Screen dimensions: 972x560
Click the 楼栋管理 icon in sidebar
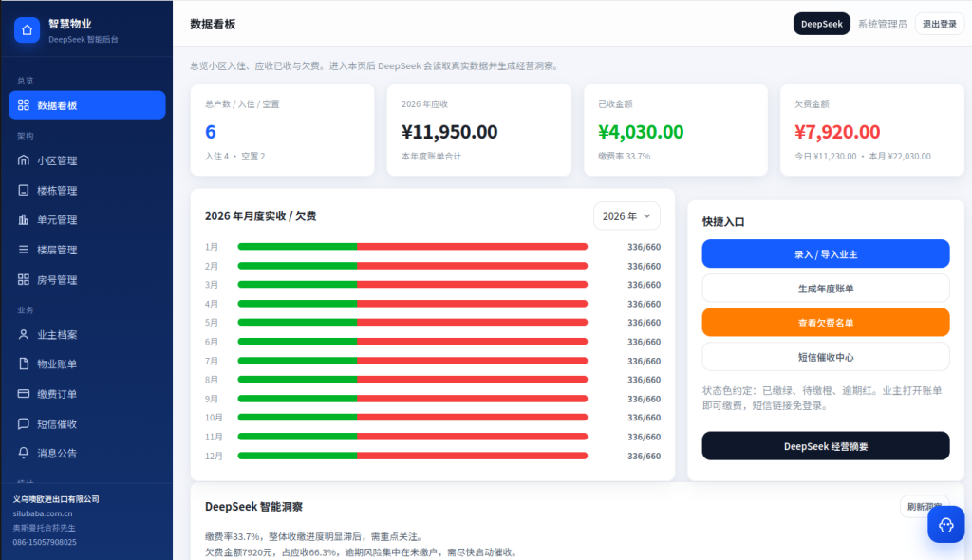(x=24, y=190)
